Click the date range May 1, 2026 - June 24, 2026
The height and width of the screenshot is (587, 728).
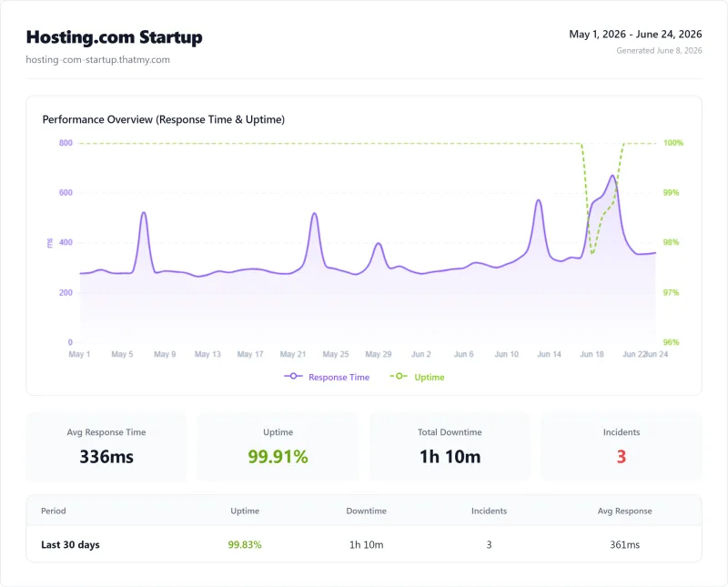coord(635,35)
